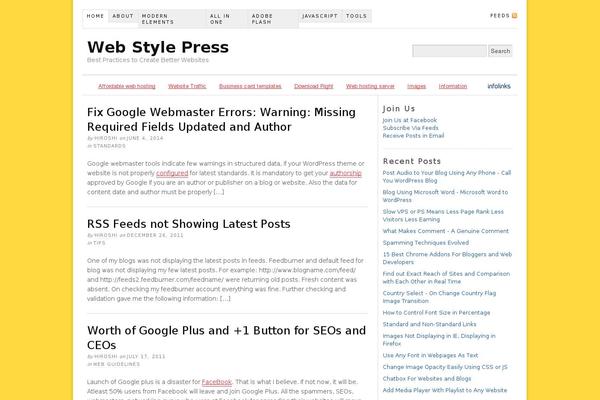Open Standard and Non-Standard Links post
Image resolution: width=600 pixels, height=400 pixels.
(429, 324)
